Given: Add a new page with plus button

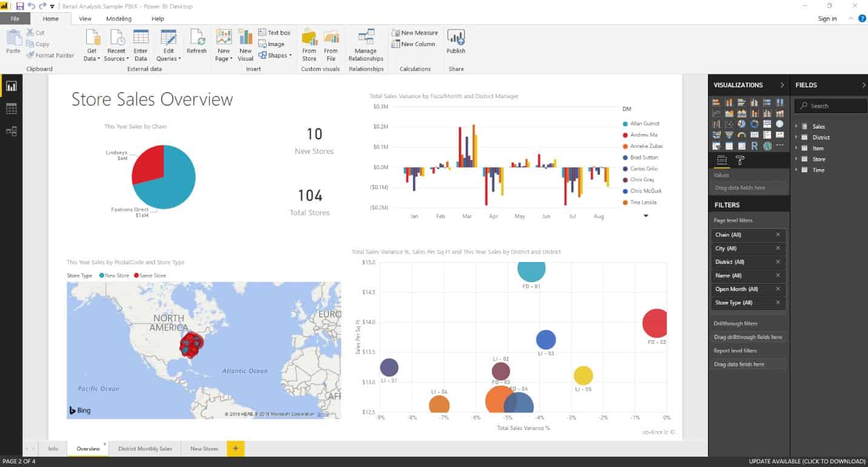Looking at the screenshot, I should [236, 449].
